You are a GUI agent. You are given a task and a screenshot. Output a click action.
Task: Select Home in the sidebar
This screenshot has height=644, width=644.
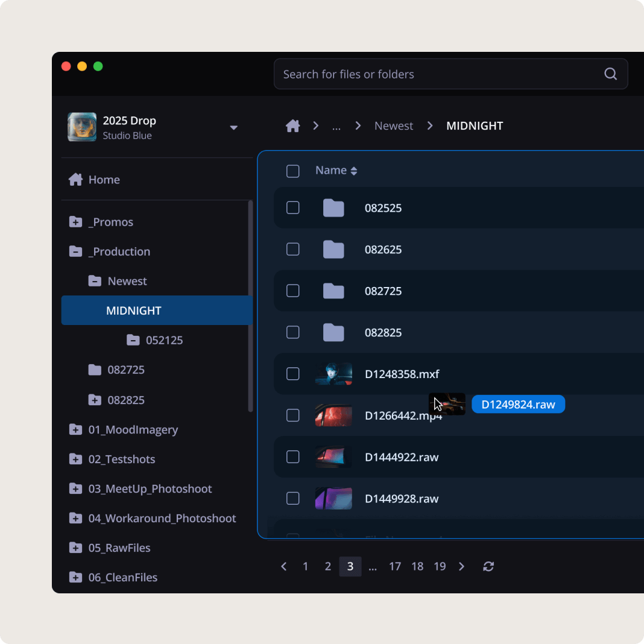coord(104,180)
